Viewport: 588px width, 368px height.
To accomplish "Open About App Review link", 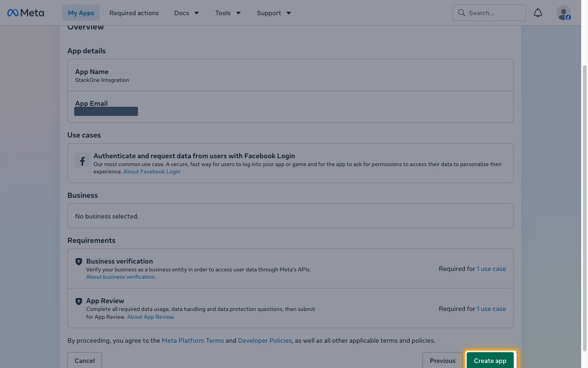I will coord(151,317).
